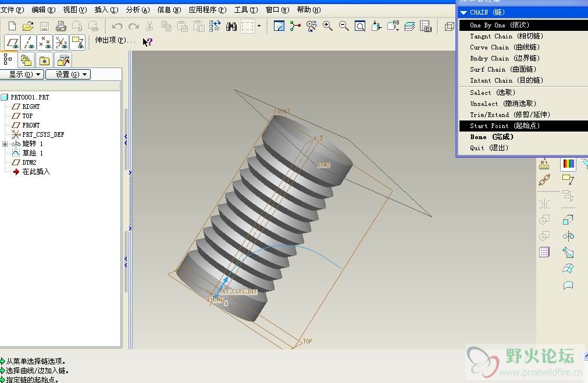Toggle datum axes display
This screenshot has height=383, width=588.
pyautogui.click(x=29, y=42)
